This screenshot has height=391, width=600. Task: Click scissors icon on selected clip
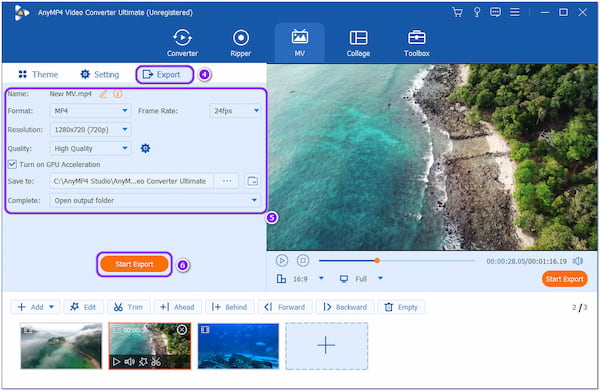pos(156,362)
